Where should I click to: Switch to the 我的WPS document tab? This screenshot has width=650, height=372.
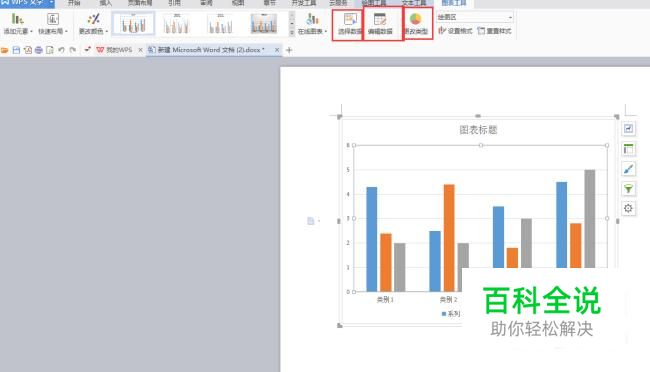point(115,50)
